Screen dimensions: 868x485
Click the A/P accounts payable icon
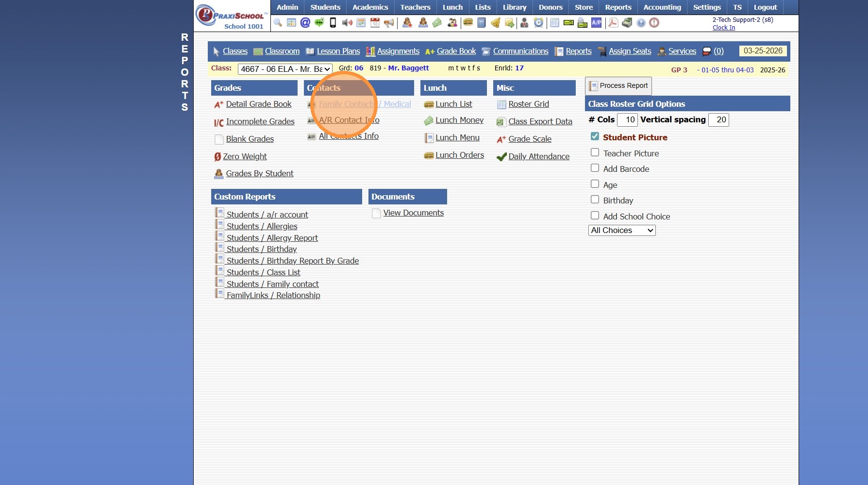click(x=596, y=22)
